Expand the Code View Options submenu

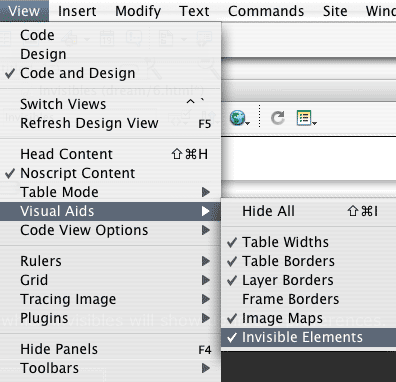pos(110,230)
